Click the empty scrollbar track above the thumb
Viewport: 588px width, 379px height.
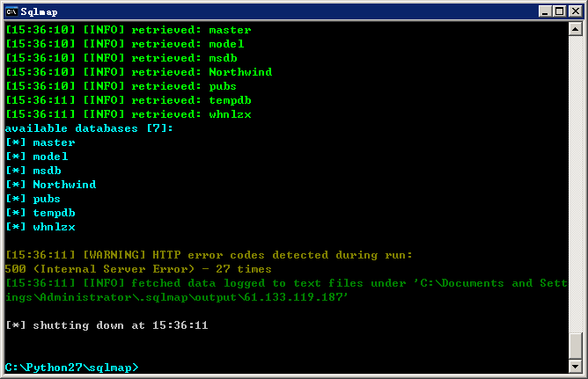(576, 184)
